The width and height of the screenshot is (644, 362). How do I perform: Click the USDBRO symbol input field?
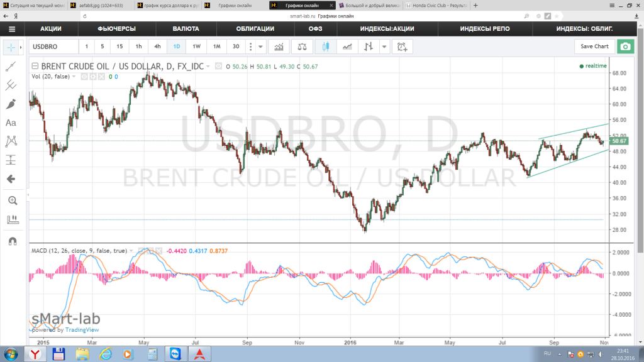(x=53, y=47)
